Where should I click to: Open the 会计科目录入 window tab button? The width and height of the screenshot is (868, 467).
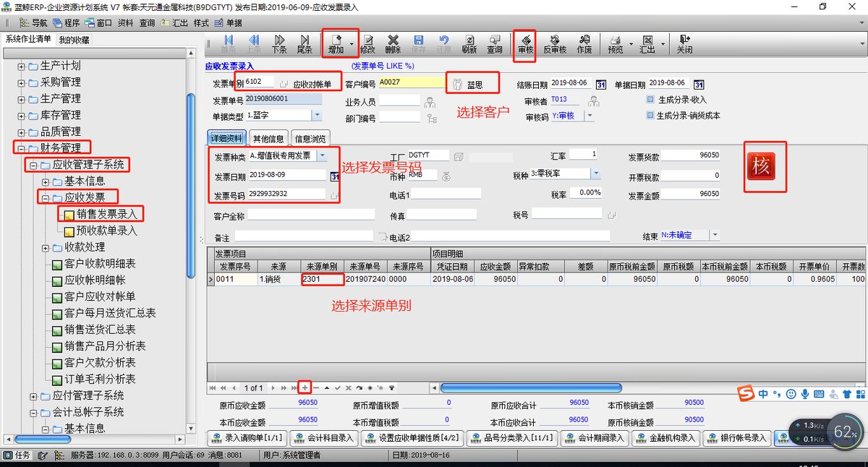(x=325, y=437)
